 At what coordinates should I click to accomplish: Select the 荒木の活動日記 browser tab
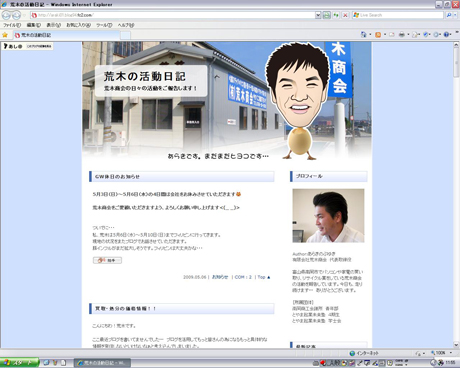[x=66, y=35]
